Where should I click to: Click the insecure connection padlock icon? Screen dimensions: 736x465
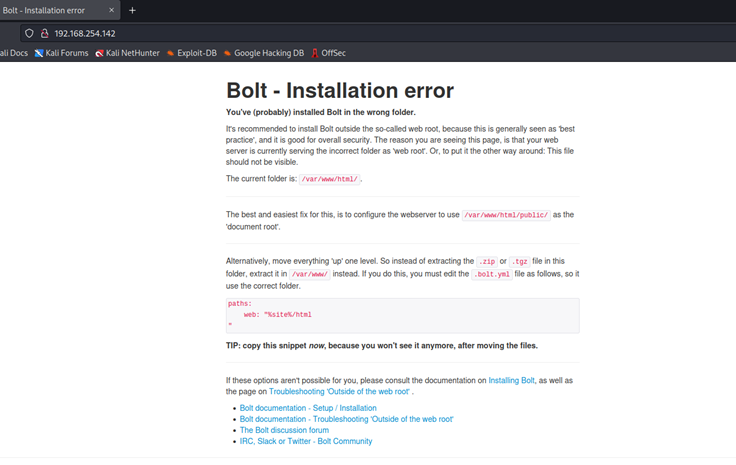(45, 33)
